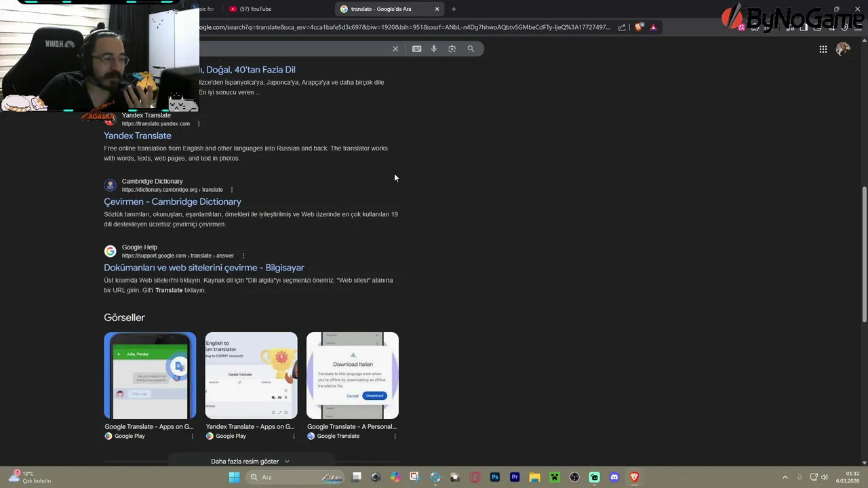Open OBS Studio from the taskbar
The height and width of the screenshot is (488, 868).
click(574, 477)
